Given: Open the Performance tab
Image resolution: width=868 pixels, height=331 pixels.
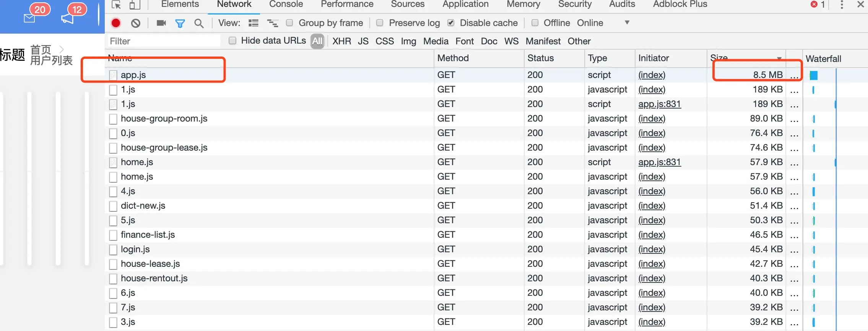Looking at the screenshot, I should (347, 4).
